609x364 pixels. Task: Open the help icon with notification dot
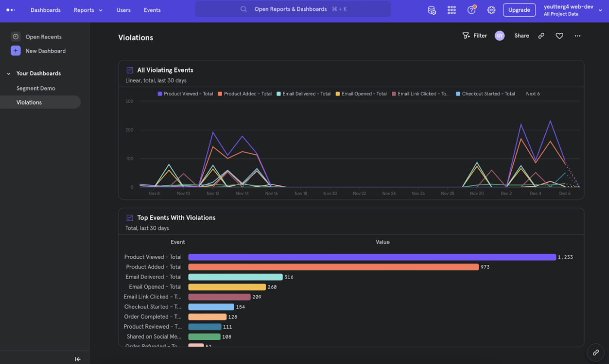tap(471, 10)
